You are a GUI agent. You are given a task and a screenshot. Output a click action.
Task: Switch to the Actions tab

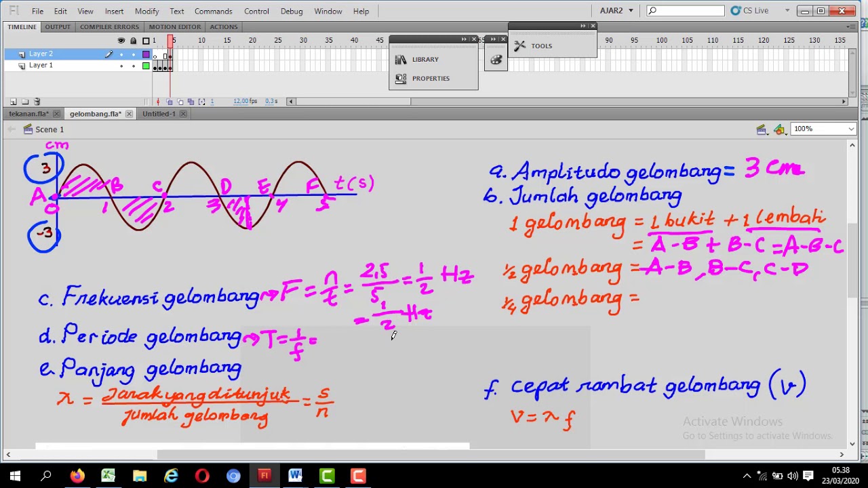[x=224, y=26]
